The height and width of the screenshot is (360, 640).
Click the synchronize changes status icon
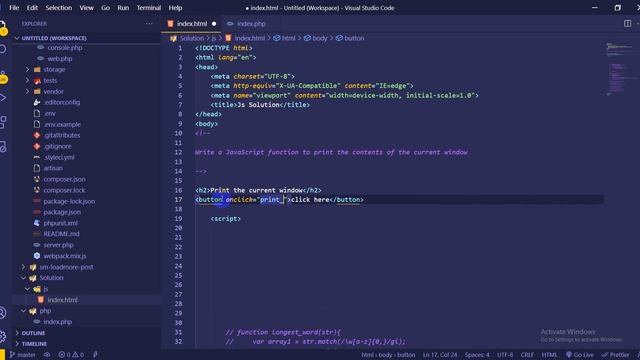point(47,355)
